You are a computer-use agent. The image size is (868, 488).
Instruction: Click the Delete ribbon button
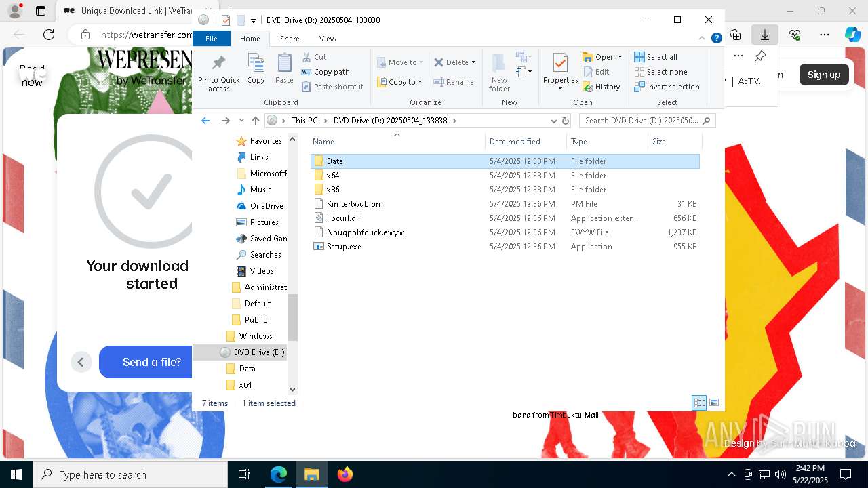point(454,62)
